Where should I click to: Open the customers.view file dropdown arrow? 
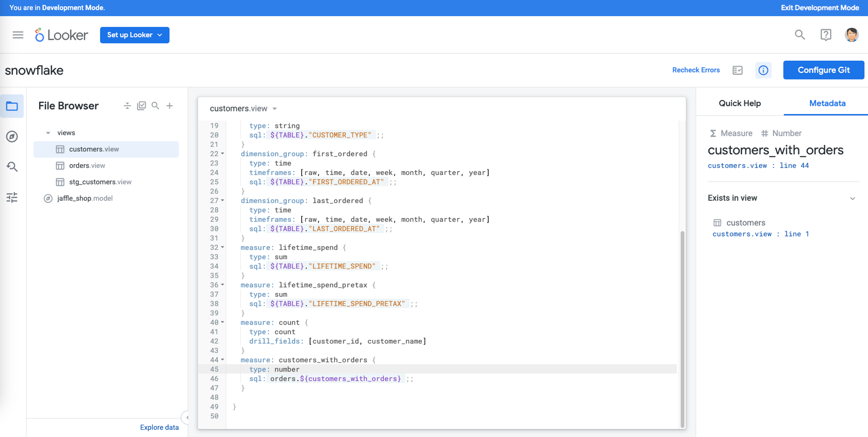click(x=275, y=109)
